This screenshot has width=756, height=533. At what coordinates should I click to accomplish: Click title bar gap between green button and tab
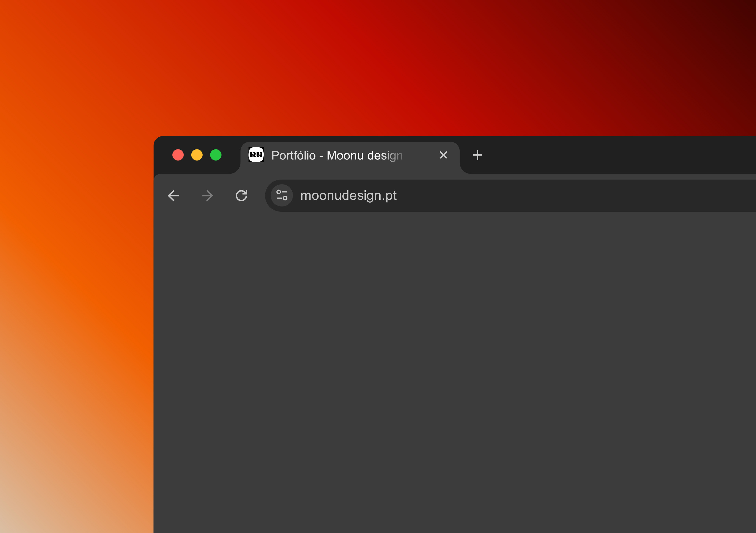point(231,155)
